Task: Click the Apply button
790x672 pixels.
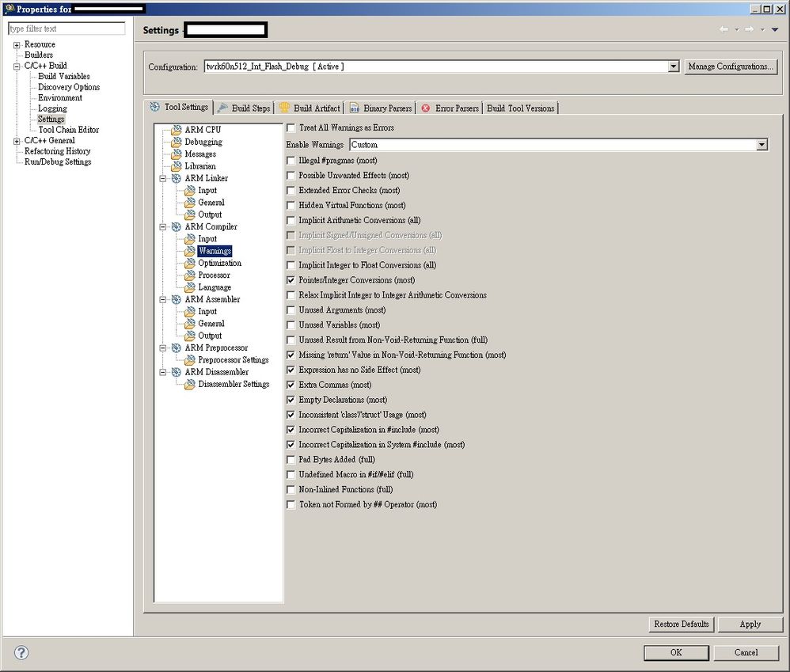Action: (750, 625)
